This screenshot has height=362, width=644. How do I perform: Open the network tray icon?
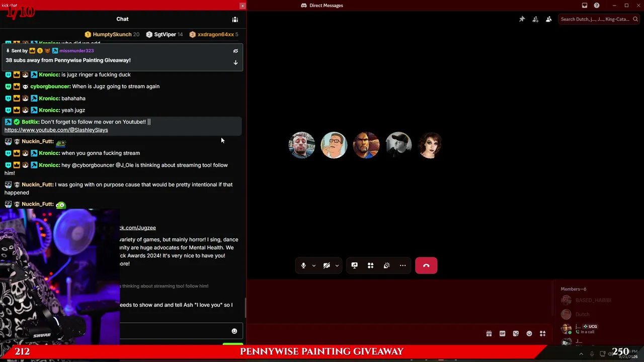(x=602, y=354)
